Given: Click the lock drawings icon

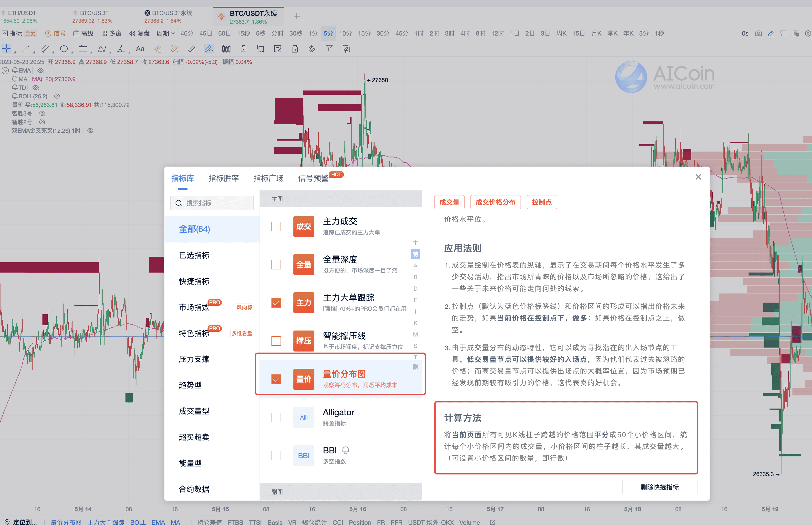Looking at the screenshot, I should click(x=243, y=49).
